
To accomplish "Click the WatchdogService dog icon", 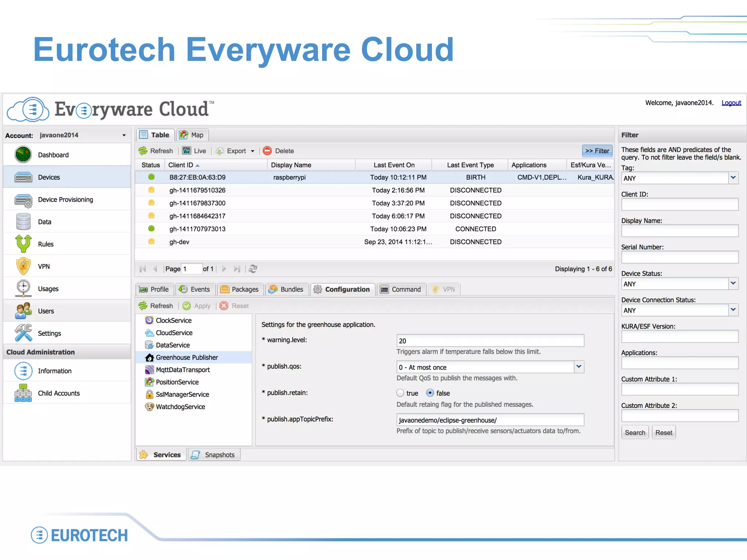I will tap(149, 407).
